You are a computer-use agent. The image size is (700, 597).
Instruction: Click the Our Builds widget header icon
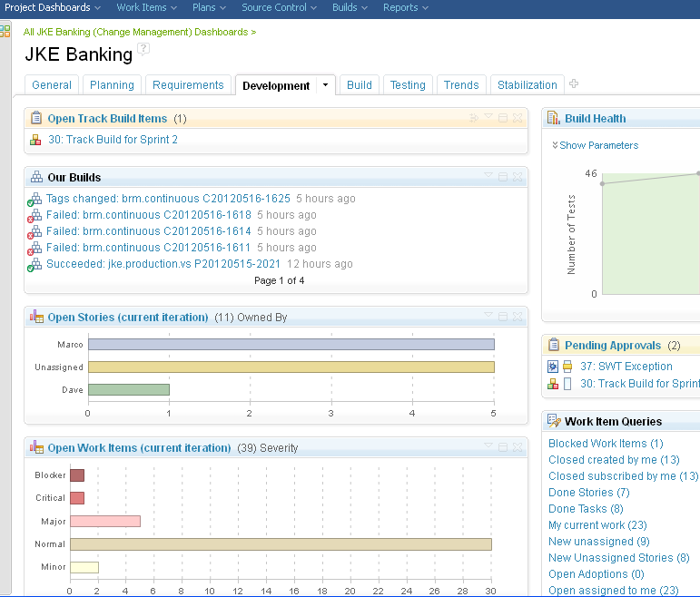tap(36, 177)
